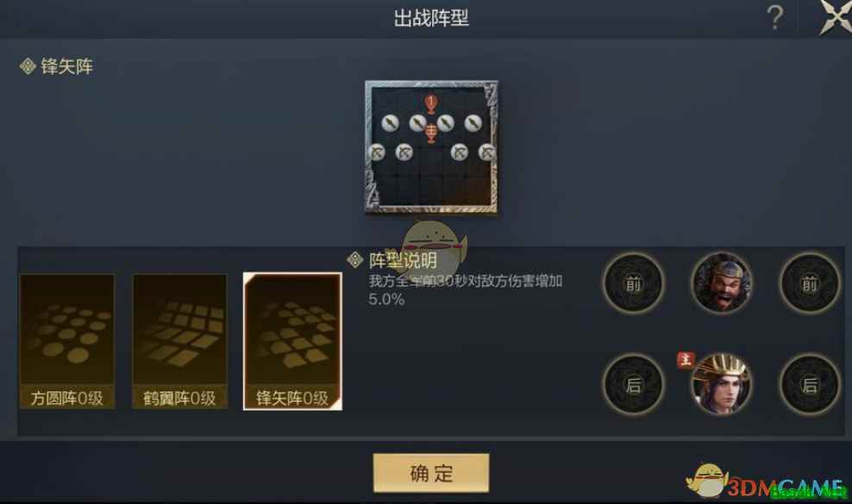This screenshot has width=852, height=504.
Task: Click the orange commander marker atop formation grid
Action: pyautogui.click(x=431, y=103)
